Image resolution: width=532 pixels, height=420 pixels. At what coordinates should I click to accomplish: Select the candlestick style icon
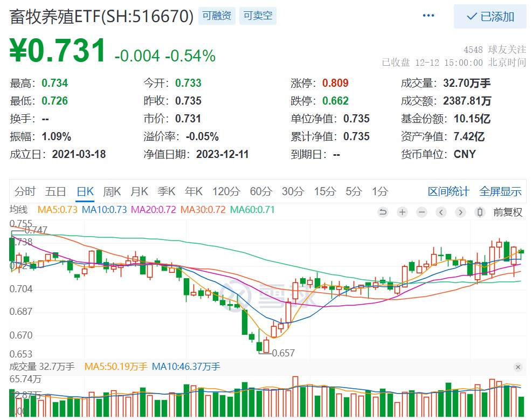point(480,212)
